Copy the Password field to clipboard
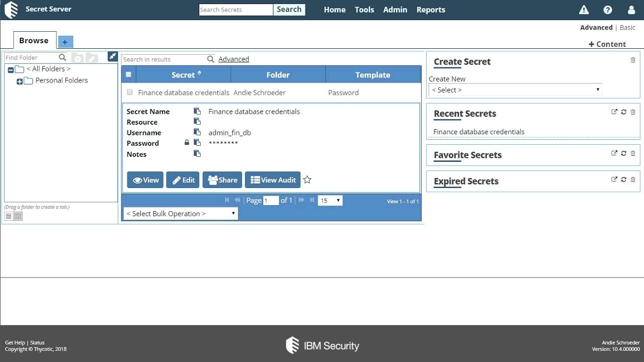 (x=197, y=143)
